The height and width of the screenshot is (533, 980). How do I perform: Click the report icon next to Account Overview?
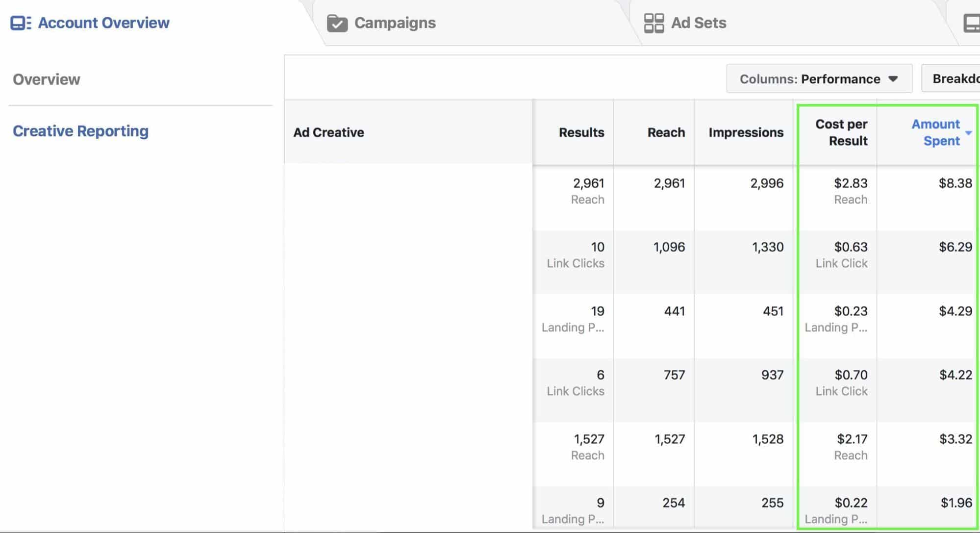click(20, 23)
